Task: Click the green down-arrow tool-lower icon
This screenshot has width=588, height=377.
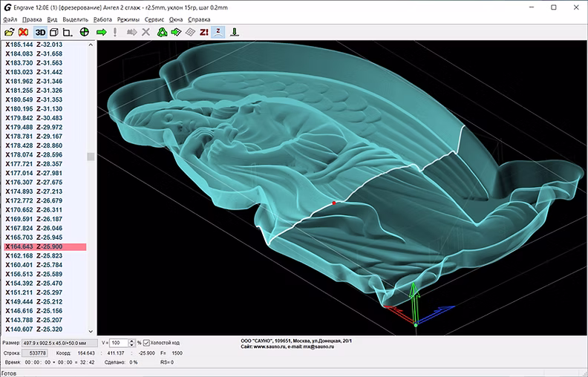Action: coord(235,33)
